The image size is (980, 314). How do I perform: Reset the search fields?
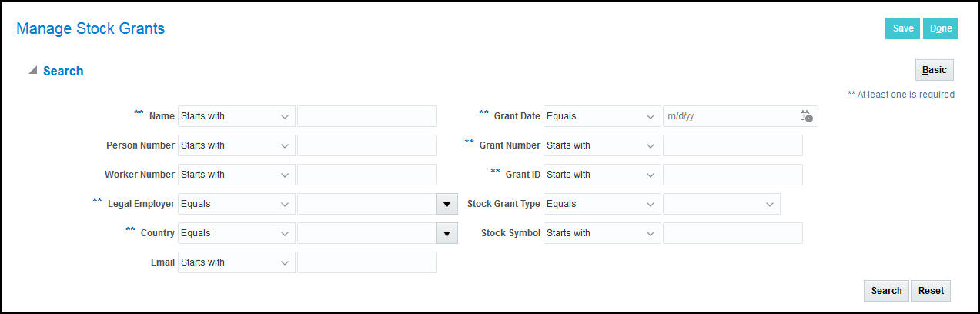click(931, 291)
